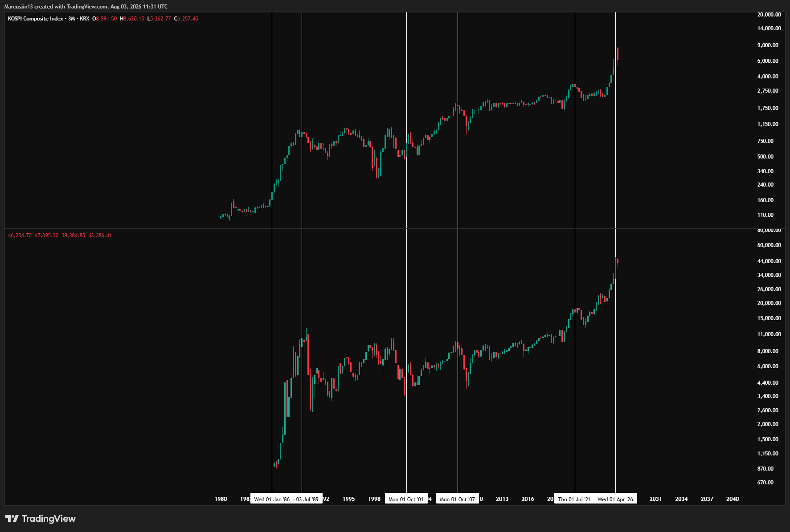This screenshot has height=532, width=790.
Task: Select the Mon 01 Oct '01 date marker
Action: click(x=406, y=499)
